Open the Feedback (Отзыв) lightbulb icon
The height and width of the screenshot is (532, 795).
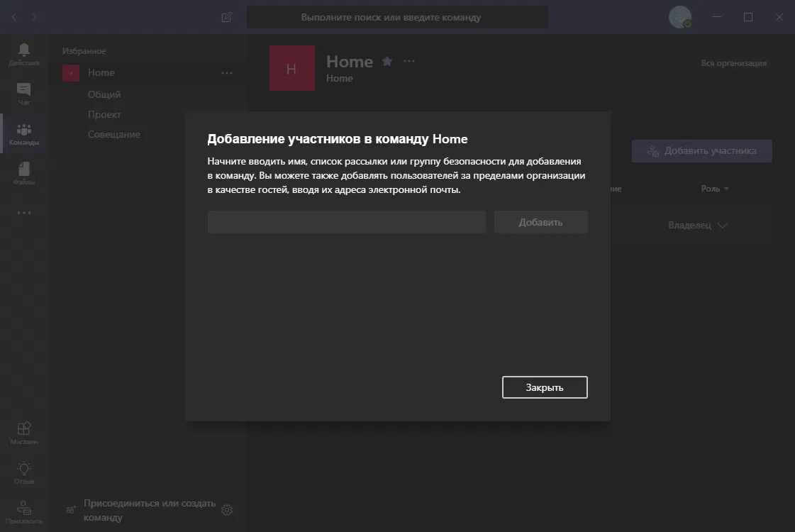24,472
